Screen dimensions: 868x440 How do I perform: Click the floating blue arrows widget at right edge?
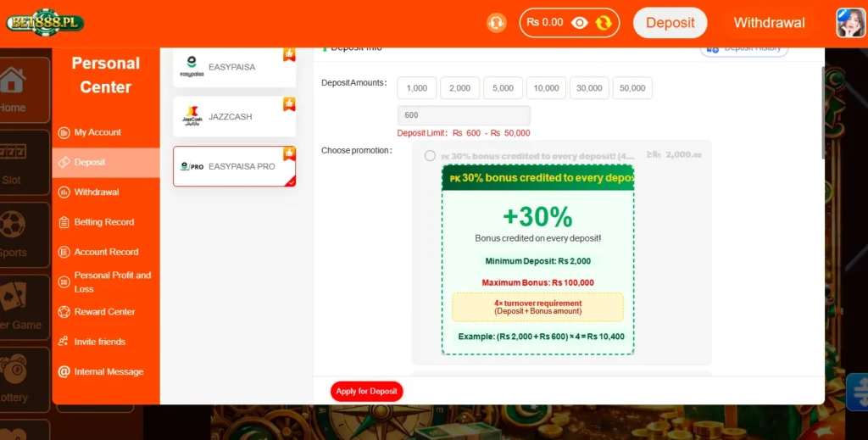pyautogui.click(x=858, y=392)
